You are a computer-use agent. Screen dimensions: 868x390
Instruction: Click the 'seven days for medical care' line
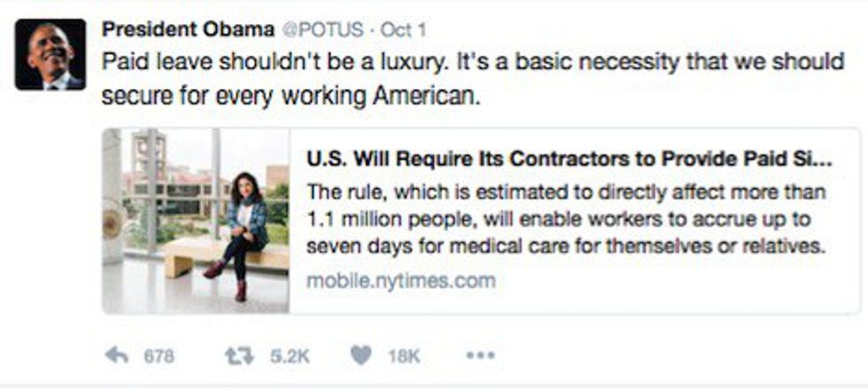pos(565,246)
